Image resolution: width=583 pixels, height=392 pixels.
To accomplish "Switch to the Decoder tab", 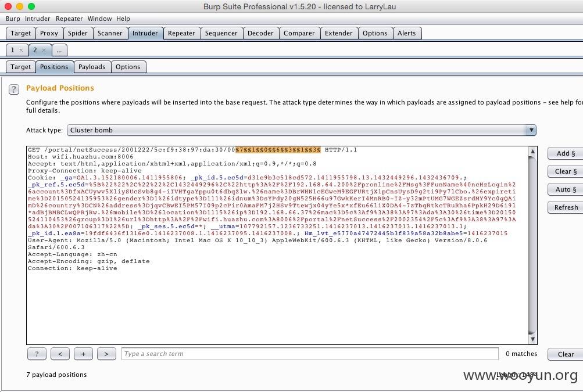I will click(x=260, y=33).
